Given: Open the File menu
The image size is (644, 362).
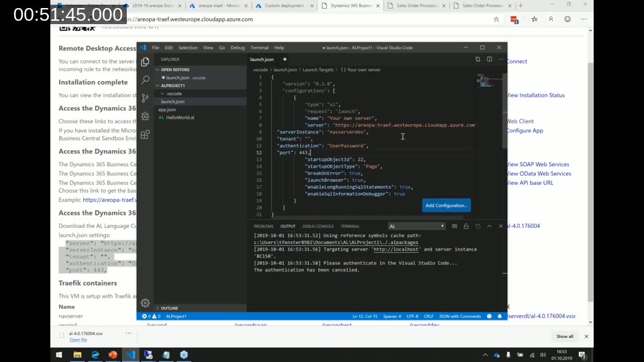Looking at the screenshot, I should pyautogui.click(x=156, y=48).
